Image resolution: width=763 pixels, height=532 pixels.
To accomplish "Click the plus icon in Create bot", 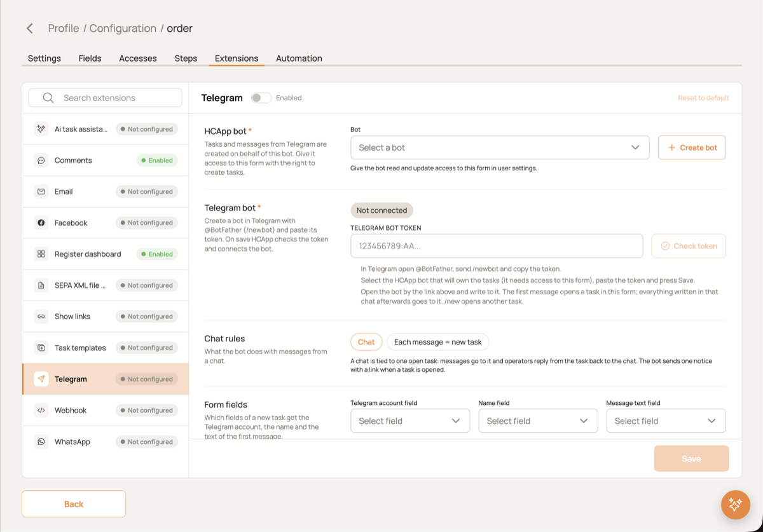I will click(x=671, y=147).
